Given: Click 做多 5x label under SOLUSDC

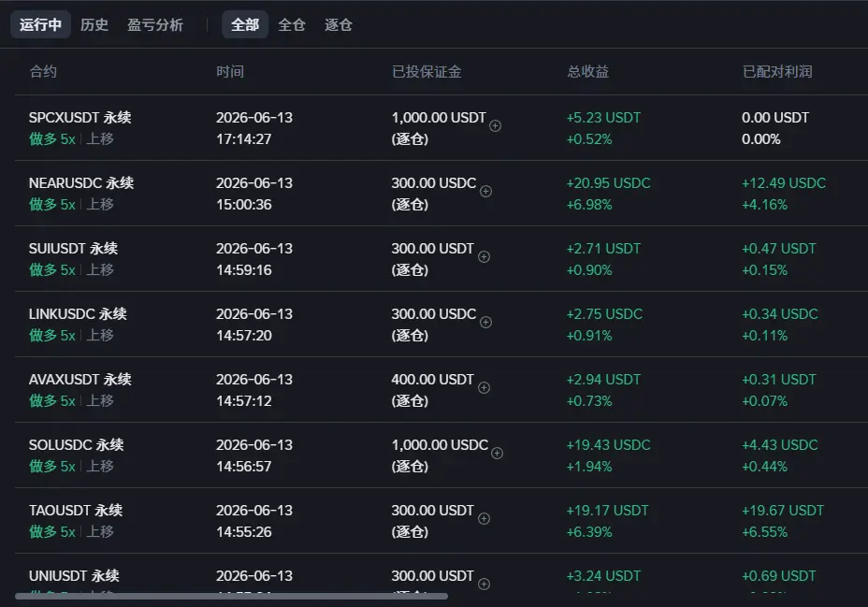Looking at the screenshot, I should click(52, 466).
